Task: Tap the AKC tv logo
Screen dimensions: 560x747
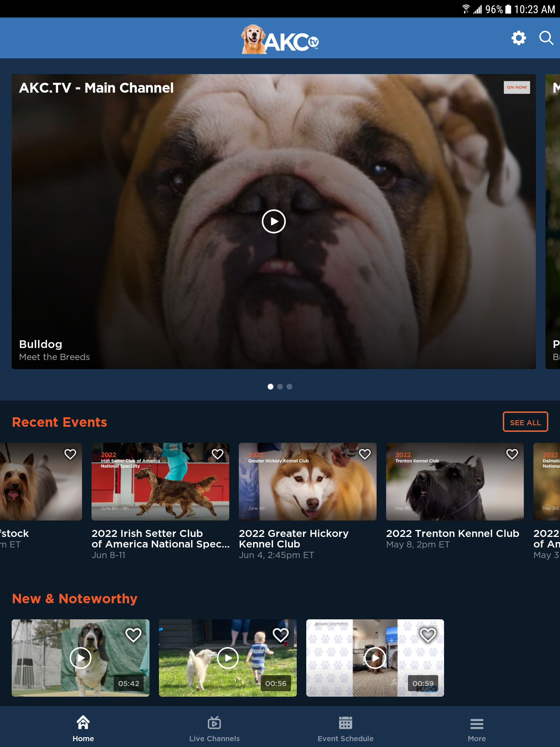Action: point(280,39)
